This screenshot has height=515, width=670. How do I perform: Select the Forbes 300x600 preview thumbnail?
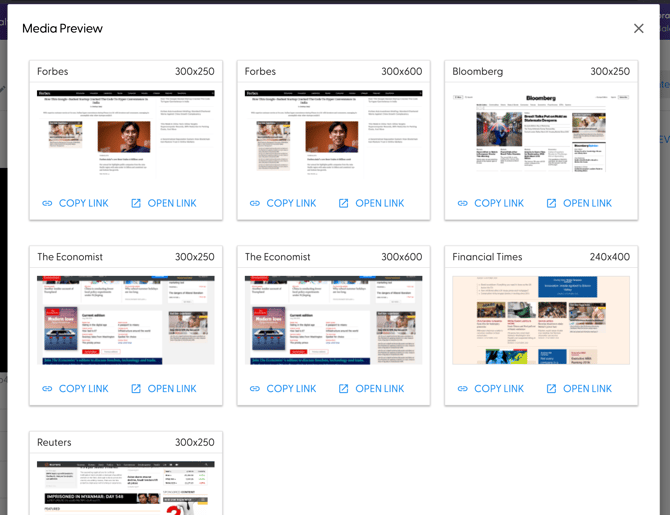[333, 131]
